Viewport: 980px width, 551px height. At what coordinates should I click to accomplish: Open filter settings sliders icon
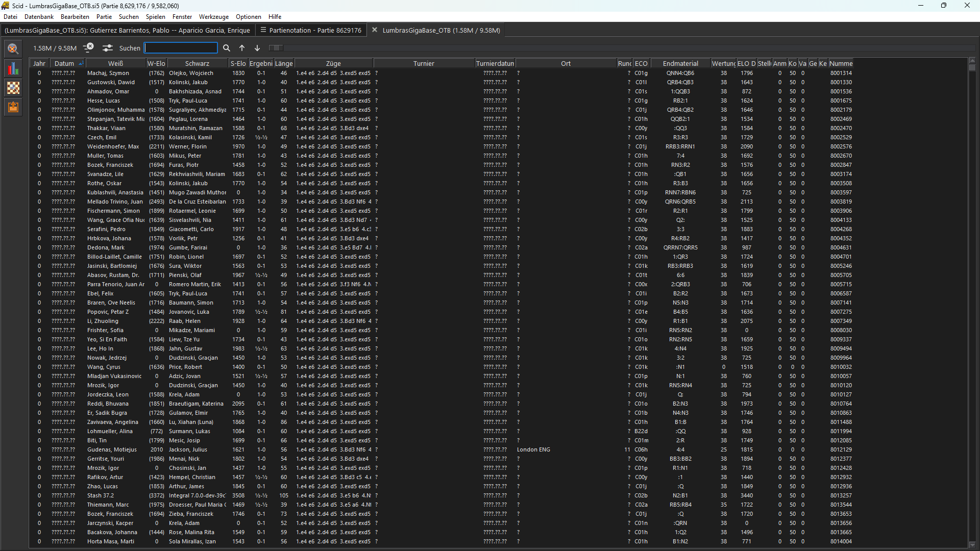point(107,48)
